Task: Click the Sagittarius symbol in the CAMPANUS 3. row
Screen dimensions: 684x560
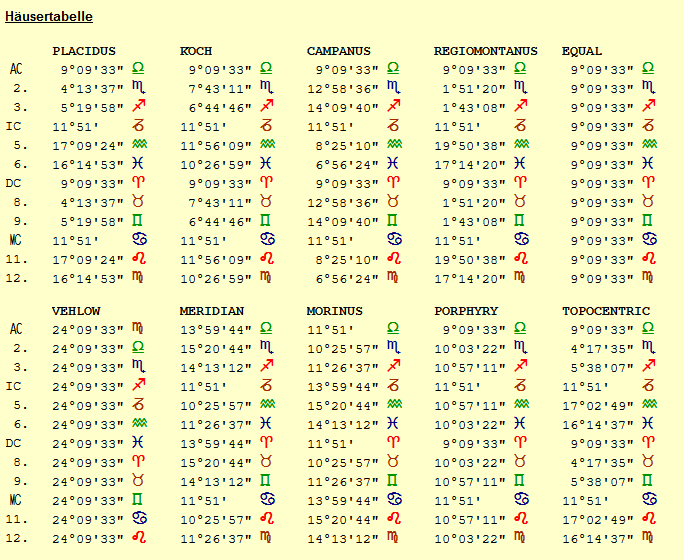Action: (394, 106)
